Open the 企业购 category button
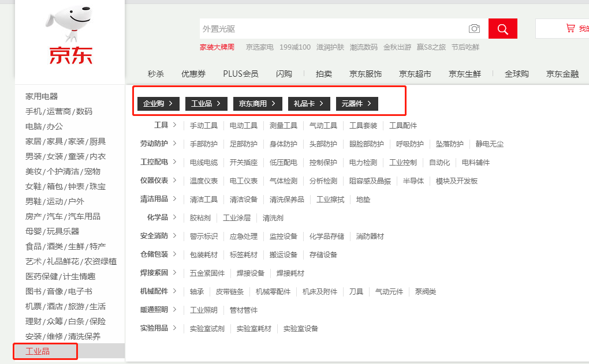The width and height of the screenshot is (589, 364). [x=158, y=104]
